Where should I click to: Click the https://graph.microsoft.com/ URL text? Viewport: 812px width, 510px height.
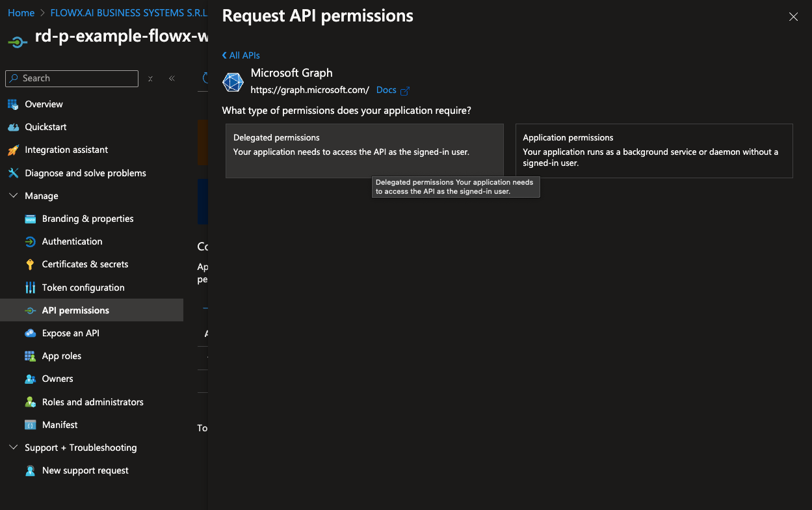click(310, 90)
